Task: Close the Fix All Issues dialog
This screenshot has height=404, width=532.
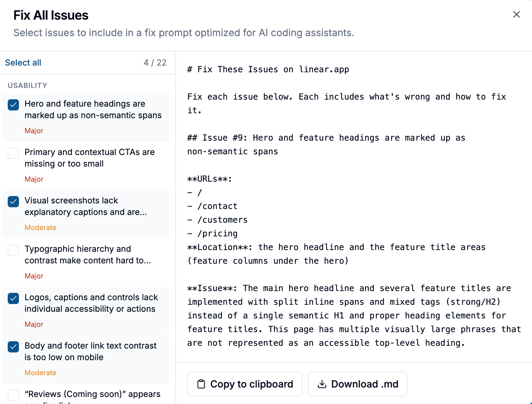Action: pyautogui.click(x=517, y=14)
